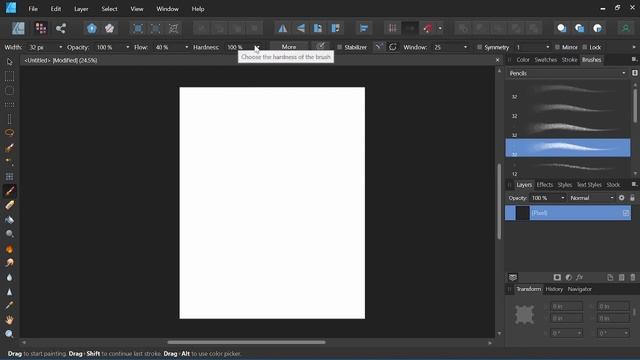Click the striped pentagon auto-adjust icon
Image resolution: width=640 pixels, height=360 pixels.
click(109, 28)
